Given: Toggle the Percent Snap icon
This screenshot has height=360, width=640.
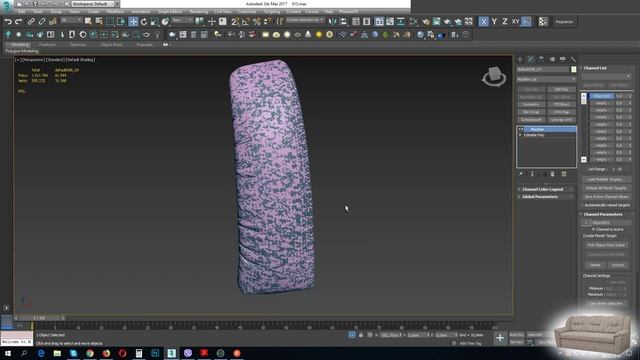Looking at the screenshot, I should (x=256, y=21).
